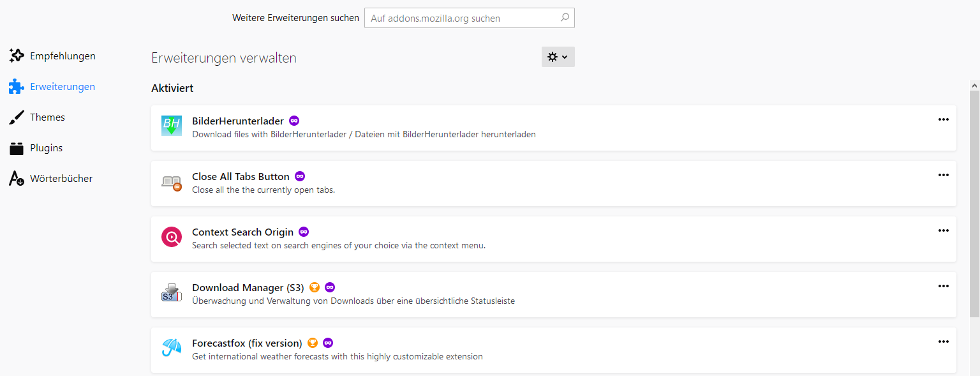Click the private browsing badge beside BilderHerunterlader
This screenshot has height=376, width=980.
(294, 121)
